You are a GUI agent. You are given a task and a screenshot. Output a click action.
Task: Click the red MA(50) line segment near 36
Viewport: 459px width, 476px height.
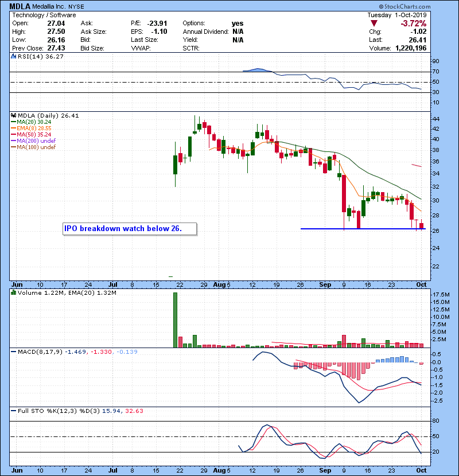coord(417,165)
